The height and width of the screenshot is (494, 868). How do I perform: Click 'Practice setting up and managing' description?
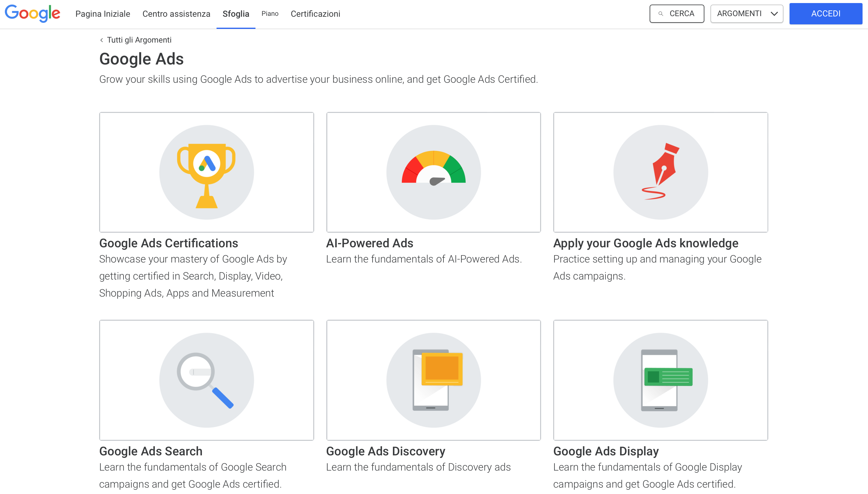(x=657, y=268)
